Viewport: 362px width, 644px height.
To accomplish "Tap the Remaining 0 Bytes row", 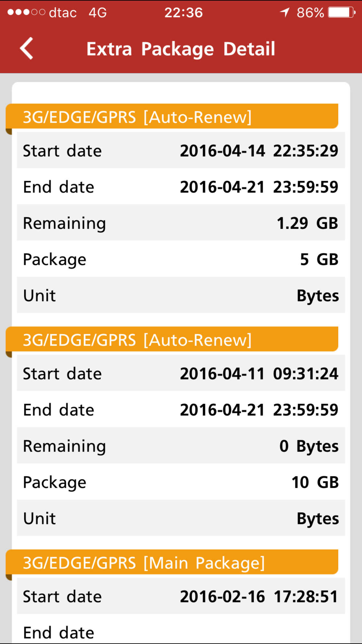I will tap(181, 446).
